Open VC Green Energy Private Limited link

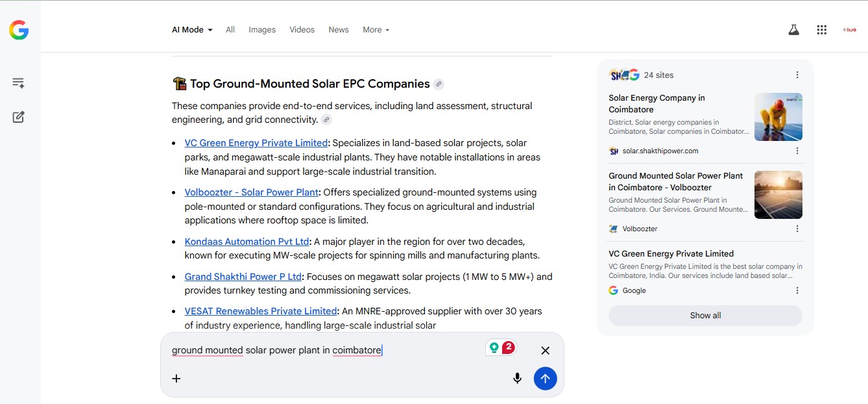pyautogui.click(x=256, y=143)
